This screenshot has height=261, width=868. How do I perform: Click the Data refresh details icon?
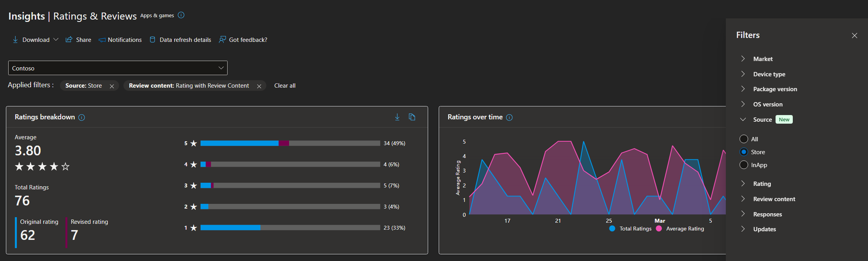(x=153, y=40)
